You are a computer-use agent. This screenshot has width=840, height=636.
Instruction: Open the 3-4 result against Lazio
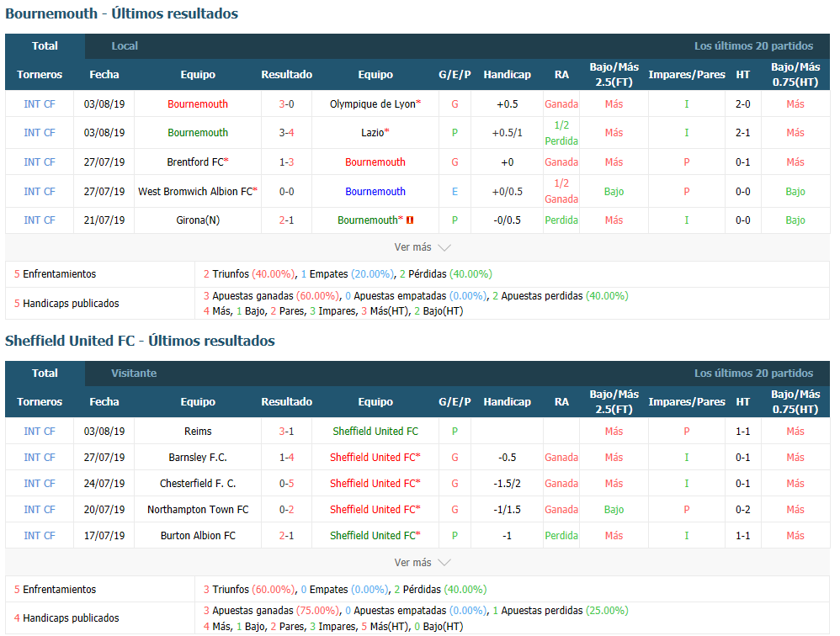click(287, 132)
